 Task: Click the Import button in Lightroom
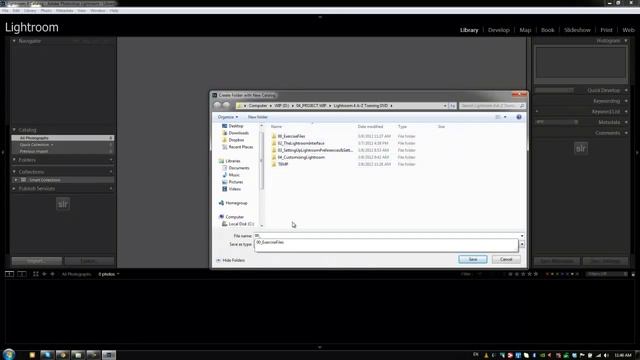tap(37, 261)
